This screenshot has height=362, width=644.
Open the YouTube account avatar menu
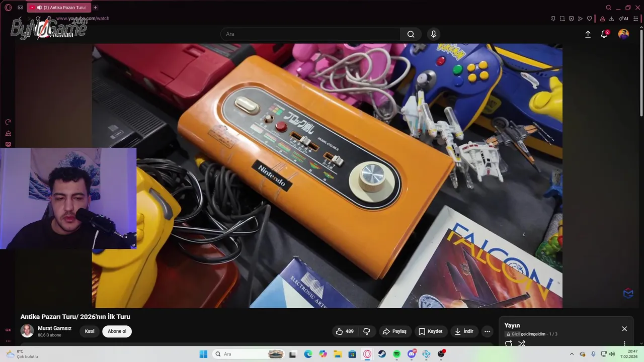(x=623, y=34)
